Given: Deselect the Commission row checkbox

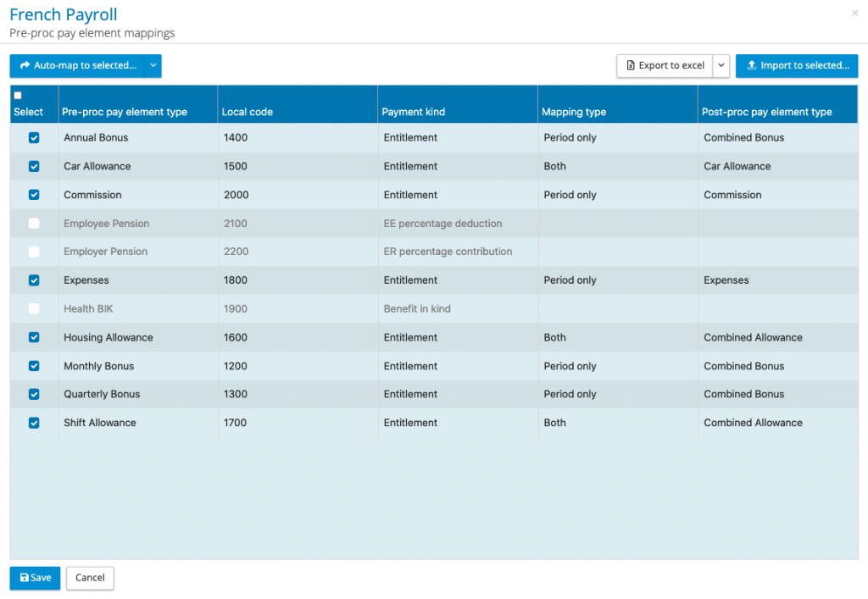Looking at the screenshot, I should tap(34, 195).
